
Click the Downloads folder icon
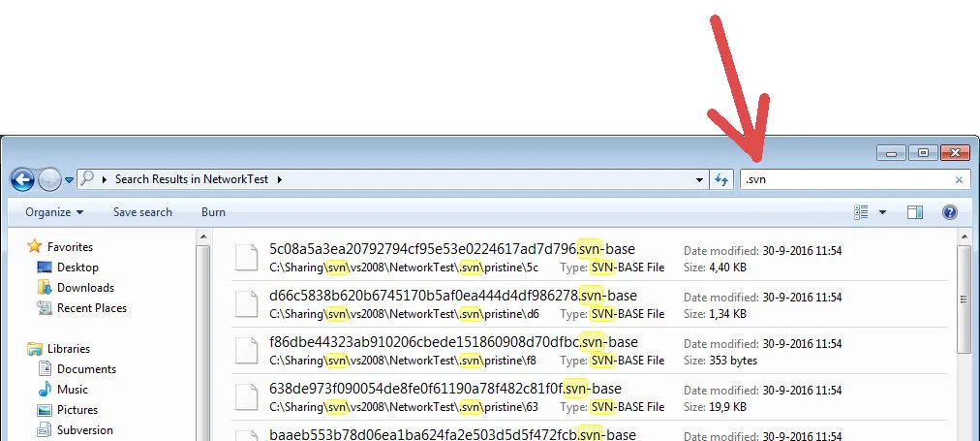point(45,287)
